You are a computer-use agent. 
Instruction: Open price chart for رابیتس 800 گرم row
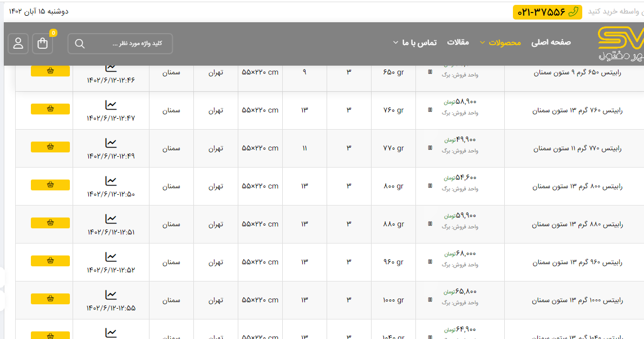click(x=110, y=181)
